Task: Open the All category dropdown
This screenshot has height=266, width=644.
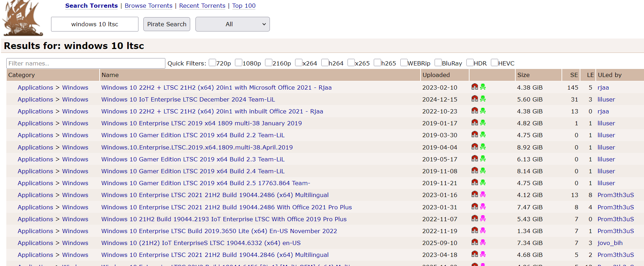Action: click(x=232, y=24)
